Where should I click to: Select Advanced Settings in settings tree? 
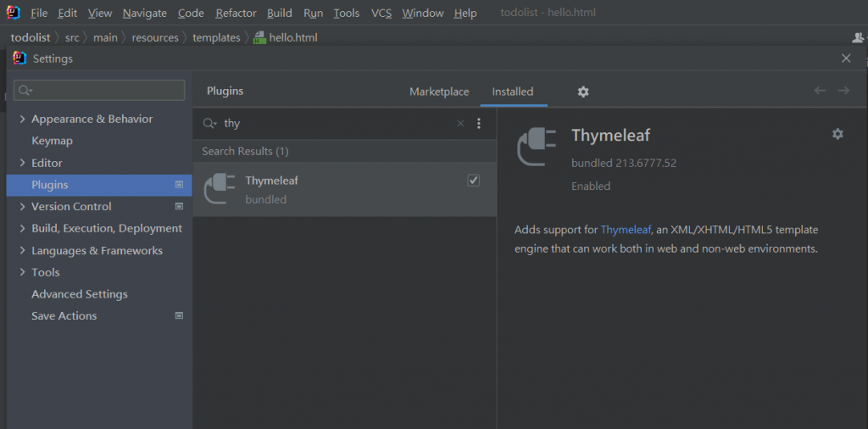tap(79, 294)
